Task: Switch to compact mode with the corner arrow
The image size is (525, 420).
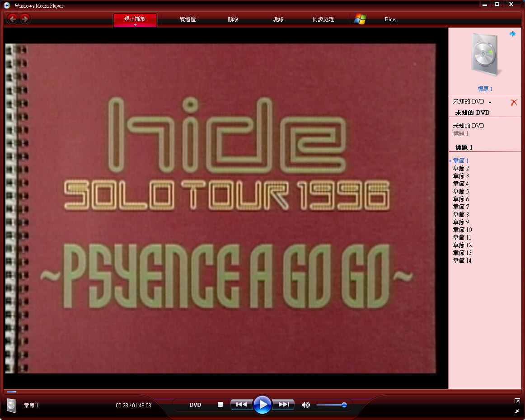Action: [x=517, y=411]
